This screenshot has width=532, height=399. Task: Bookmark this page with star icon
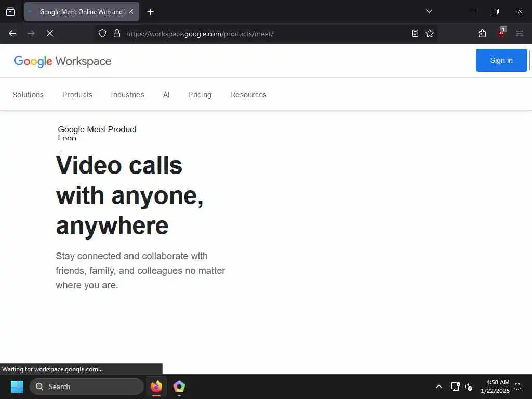point(430,33)
